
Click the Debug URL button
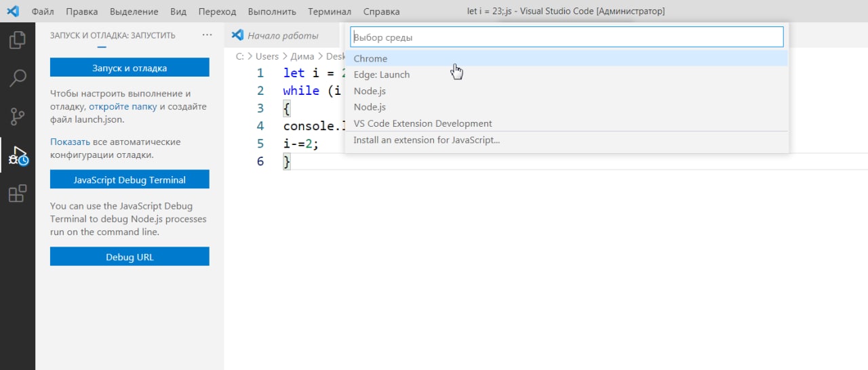130,257
